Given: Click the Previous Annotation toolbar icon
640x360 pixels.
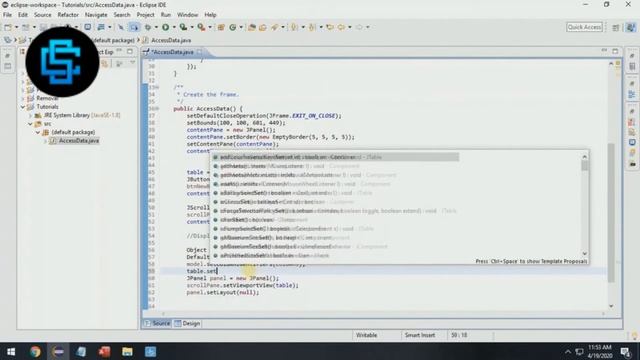Looking at the screenshot, I should (x=312, y=27).
